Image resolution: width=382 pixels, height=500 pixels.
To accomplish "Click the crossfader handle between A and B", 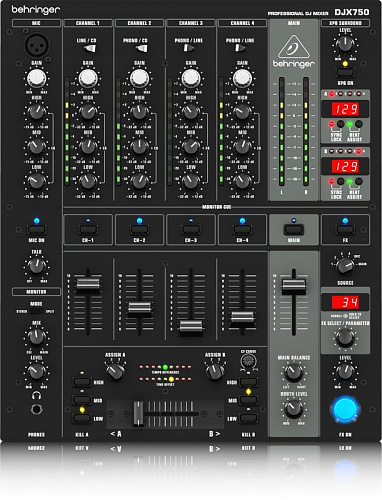I will (x=139, y=414).
